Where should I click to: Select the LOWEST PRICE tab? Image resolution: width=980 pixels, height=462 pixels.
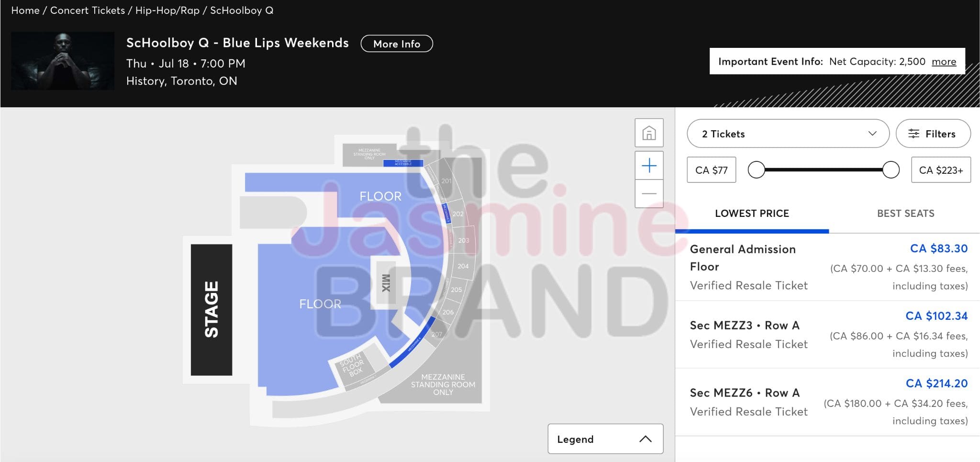[x=752, y=214]
